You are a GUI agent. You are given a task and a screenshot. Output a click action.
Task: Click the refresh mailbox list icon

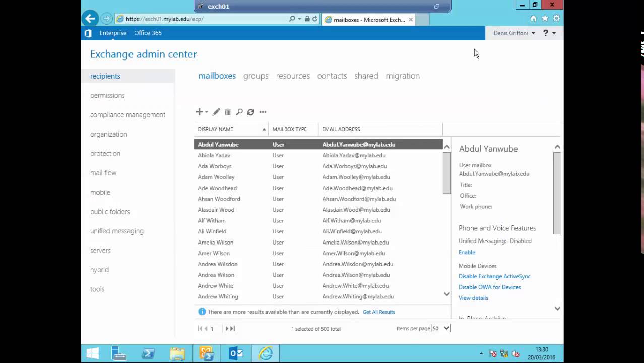coord(250,112)
